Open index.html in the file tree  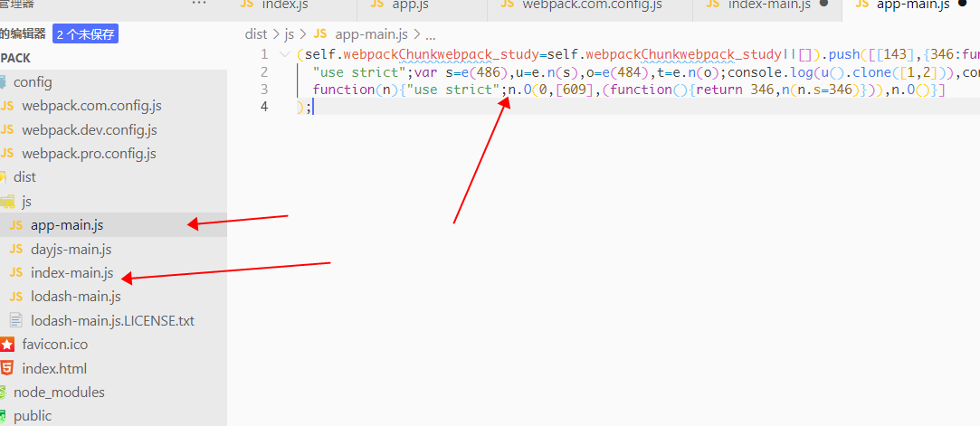[x=113, y=368]
